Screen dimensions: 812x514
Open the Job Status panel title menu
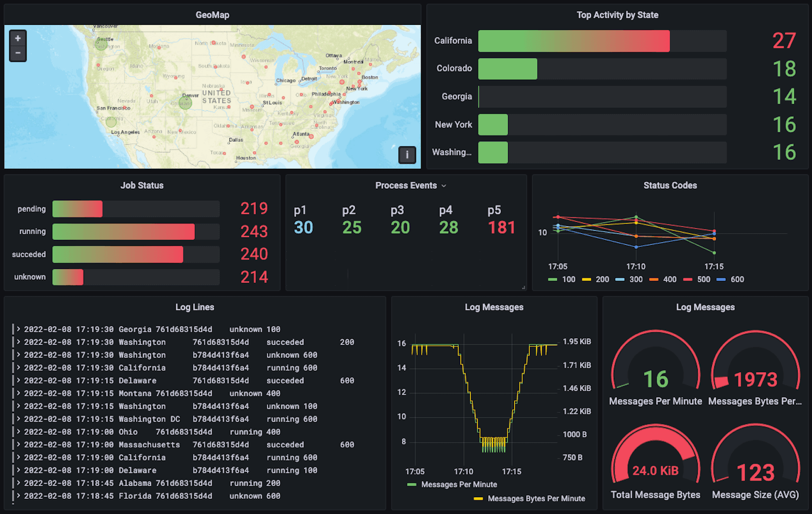click(x=142, y=185)
